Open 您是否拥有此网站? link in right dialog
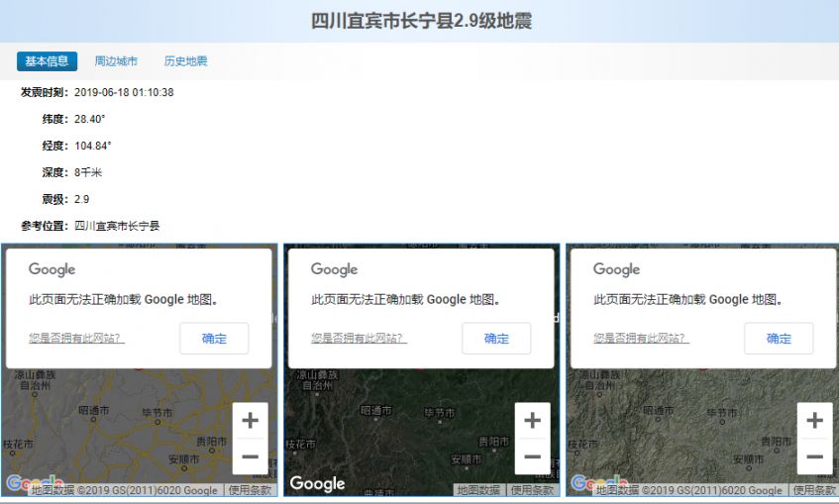 coord(641,339)
